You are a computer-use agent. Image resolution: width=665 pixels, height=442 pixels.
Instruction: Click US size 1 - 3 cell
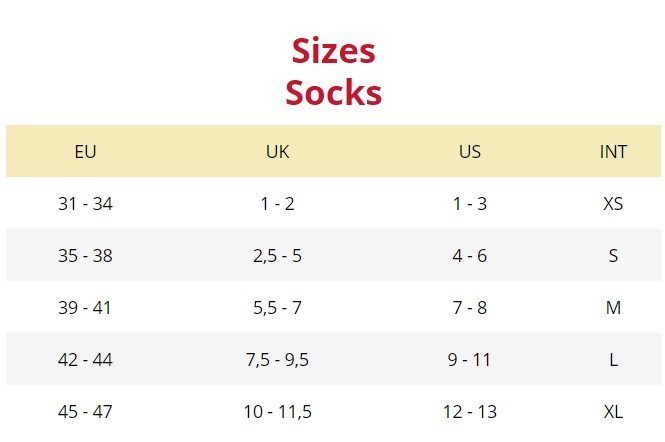[469, 204]
